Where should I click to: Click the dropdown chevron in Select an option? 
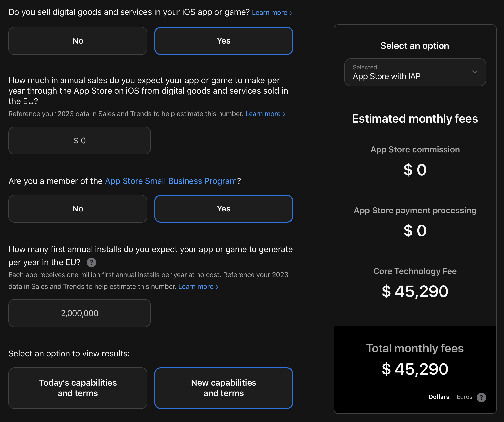[x=475, y=72]
